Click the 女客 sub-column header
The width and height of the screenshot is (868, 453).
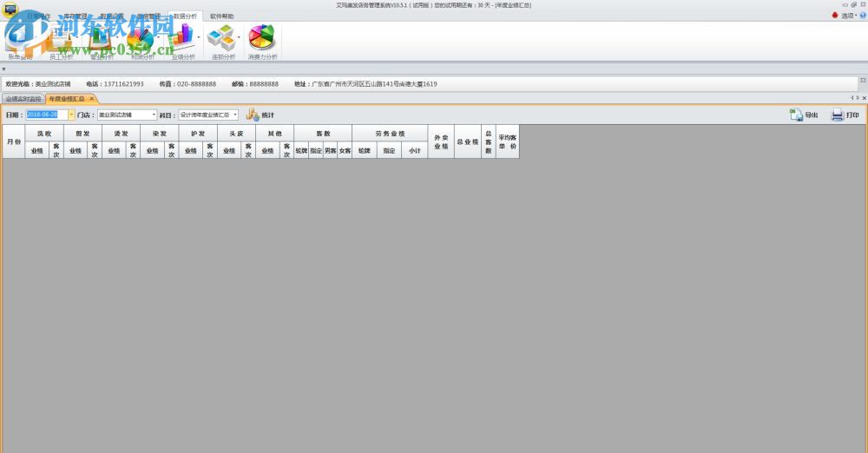345,150
